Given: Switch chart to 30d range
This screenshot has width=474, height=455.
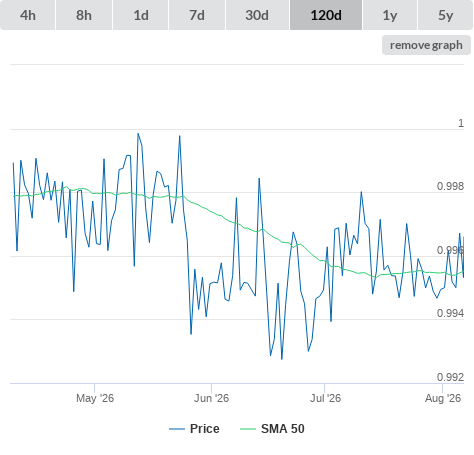Looking at the screenshot, I should (257, 15).
